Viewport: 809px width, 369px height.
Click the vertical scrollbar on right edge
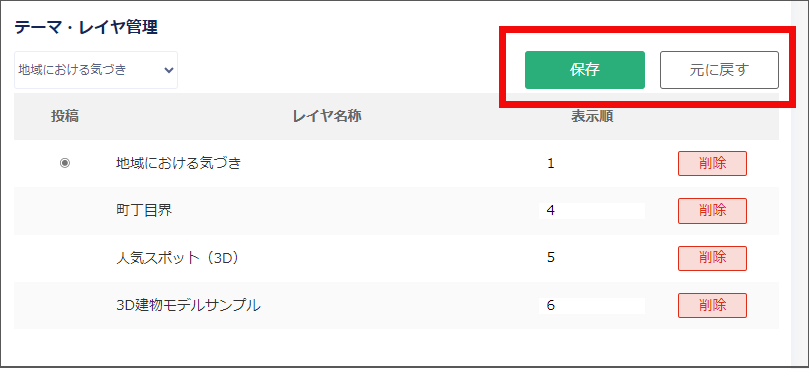tap(799, 184)
